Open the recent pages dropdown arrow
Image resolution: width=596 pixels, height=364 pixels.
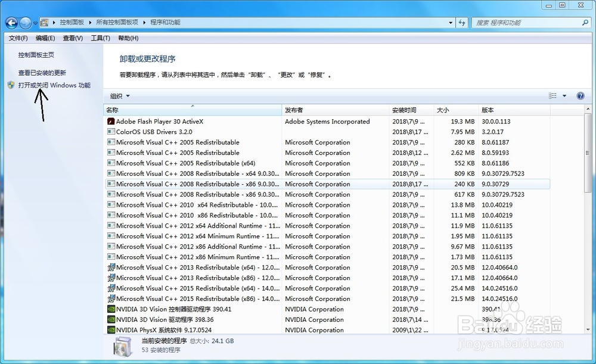pyautogui.click(x=35, y=23)
